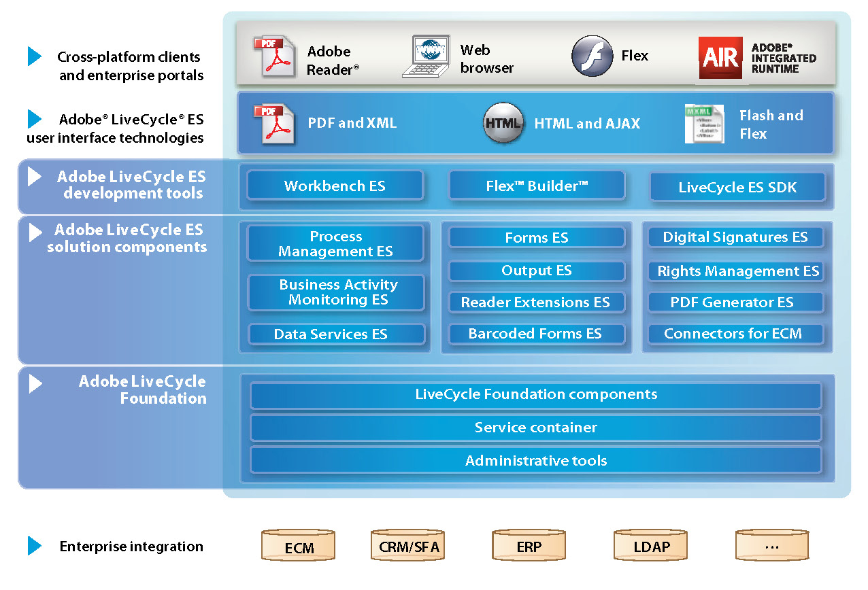The width and height of the screenshot is (868, 590).
Task: Click the Adobe Reader PDF icon
Action: click(x=275, y=57)
